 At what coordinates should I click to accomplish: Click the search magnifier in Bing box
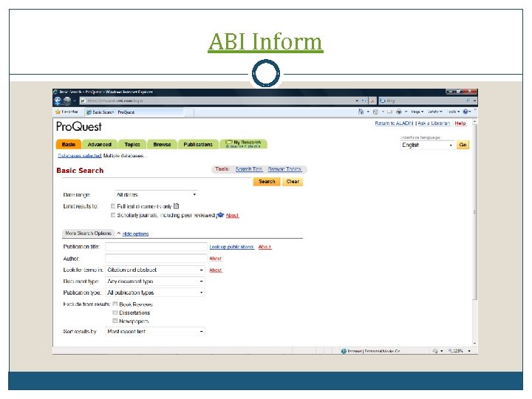[468, 100]
